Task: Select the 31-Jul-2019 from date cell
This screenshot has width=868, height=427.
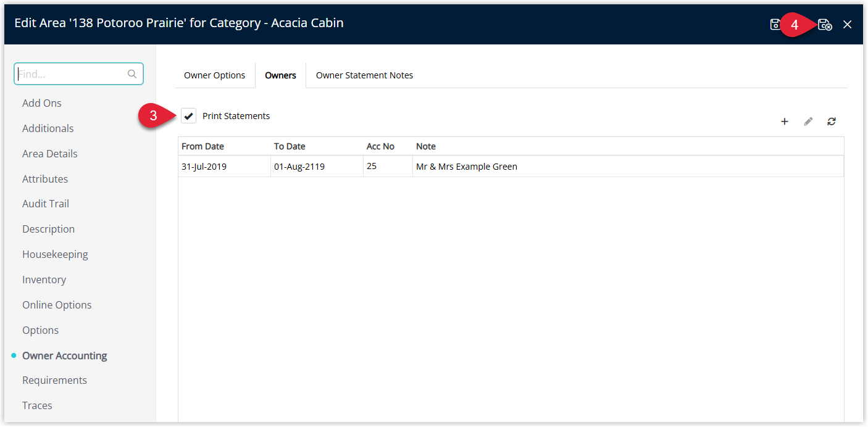Action: 224,167
